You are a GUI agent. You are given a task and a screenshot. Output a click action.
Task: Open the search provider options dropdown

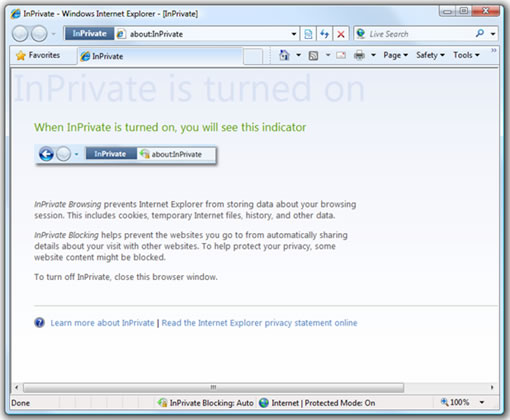[x=493, y=34]
